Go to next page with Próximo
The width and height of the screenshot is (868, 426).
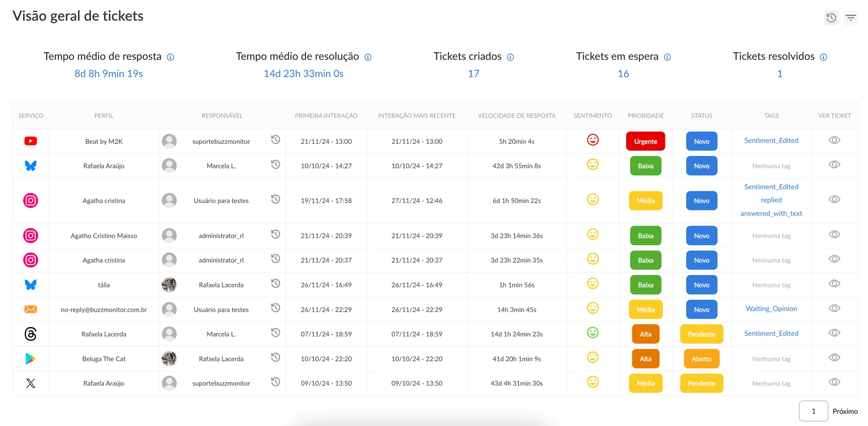(x=845, y=411)
